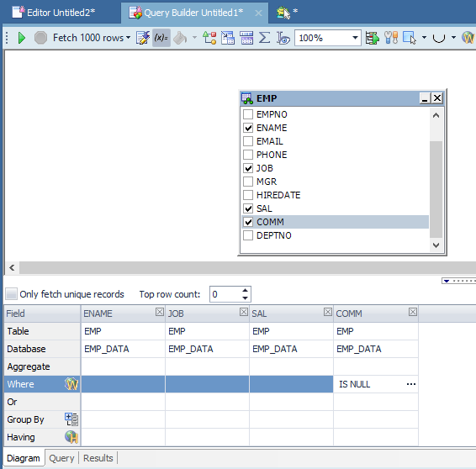
Task: Click the EMP list vertical scrollbar thumb
Action: point(436,189)
